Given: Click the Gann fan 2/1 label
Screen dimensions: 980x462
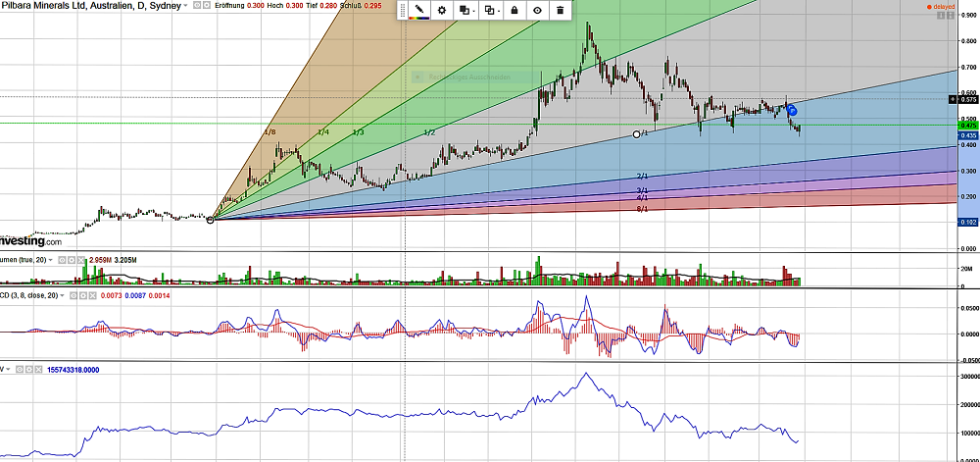Looking at the screenshot, I should 643,177.
